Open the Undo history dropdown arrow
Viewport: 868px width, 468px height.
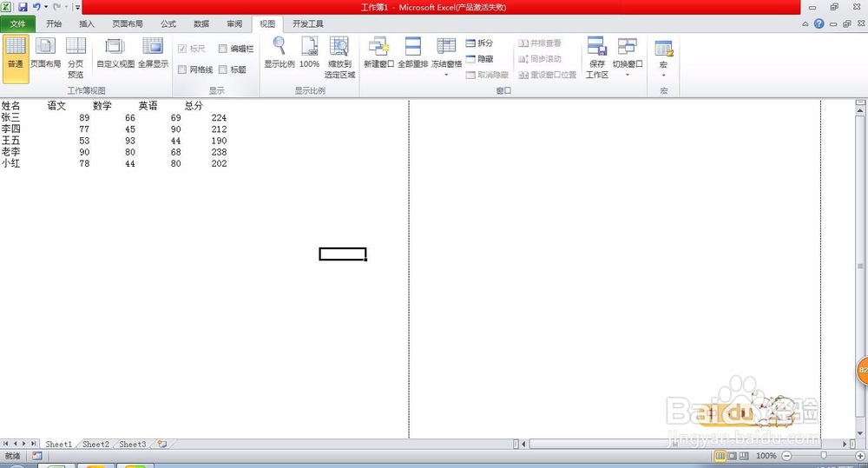46,7
